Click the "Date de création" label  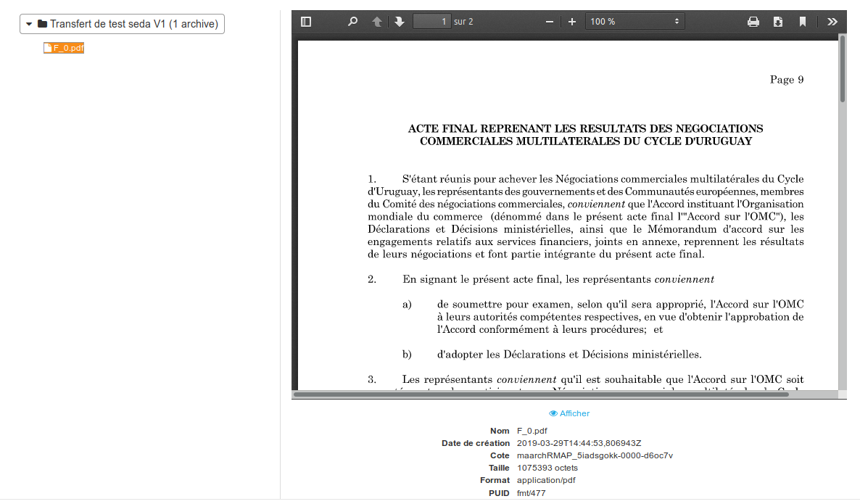pos(476,443)
